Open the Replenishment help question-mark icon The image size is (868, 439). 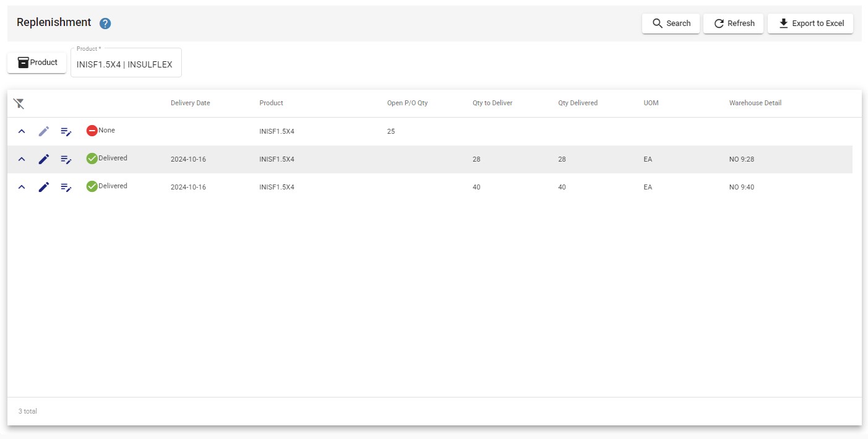pos(105,24)
